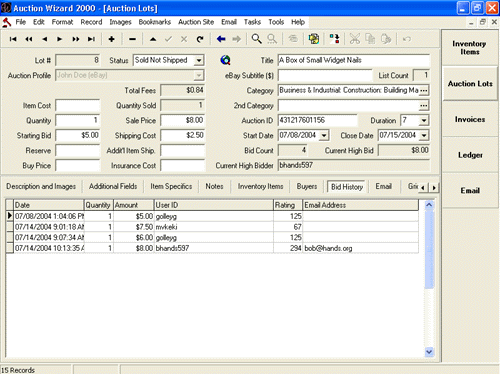Click the scissors cut icon
This screenshot has width=500, height=374.
[x=355, y=39]
